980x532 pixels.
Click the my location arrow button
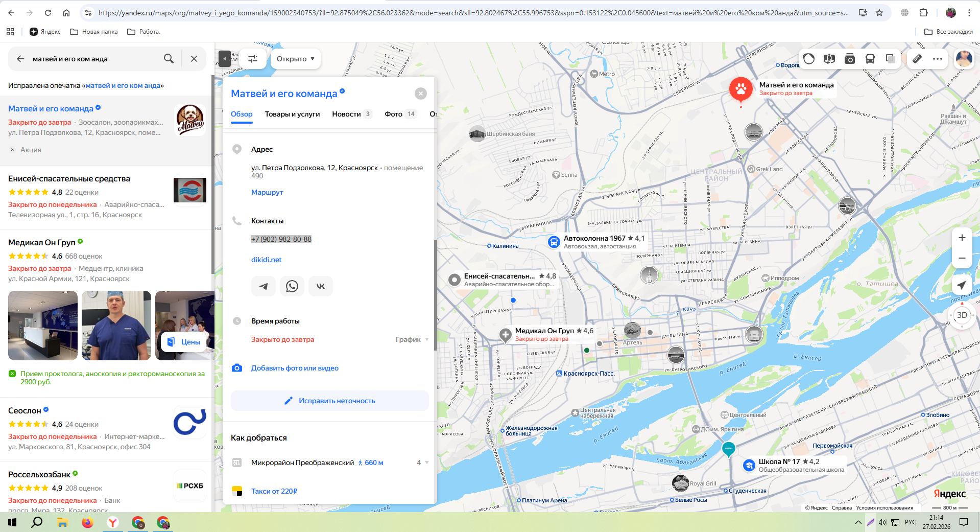point(962,285)
